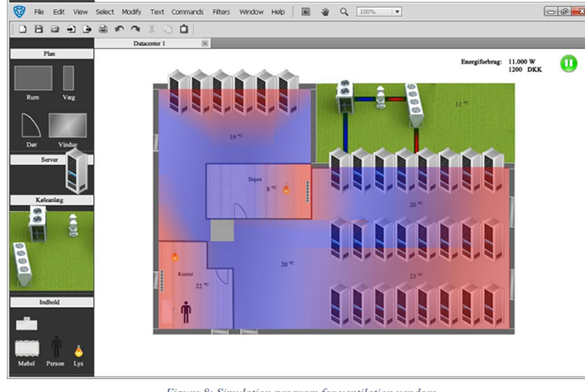Select the hand pan tool
Viewport: 585px width, 392px height.
325,12
